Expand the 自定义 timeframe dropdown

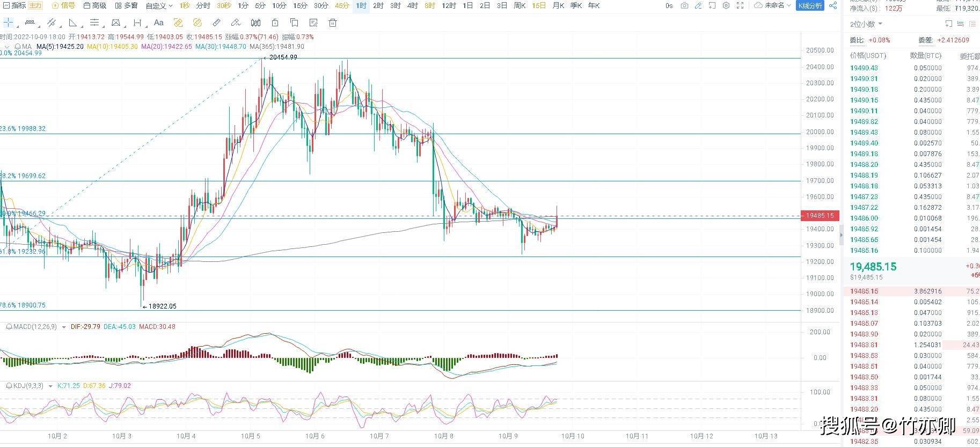point(159,5)
